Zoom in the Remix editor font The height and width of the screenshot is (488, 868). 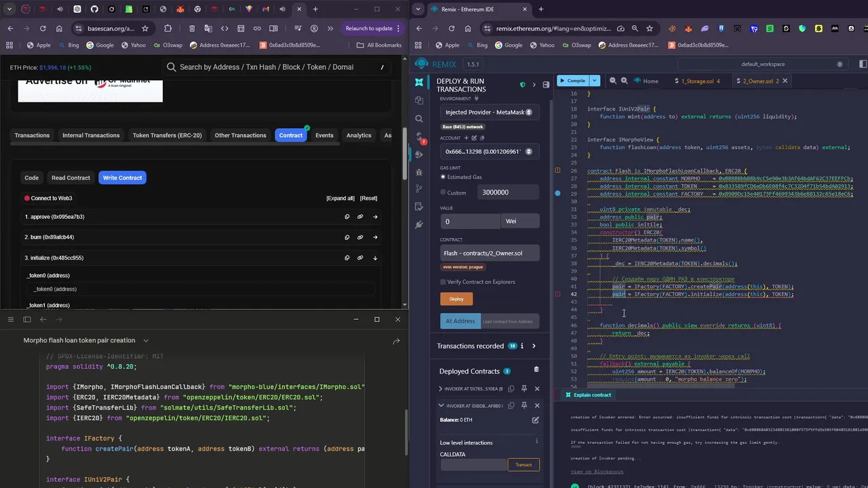[625, 81]
